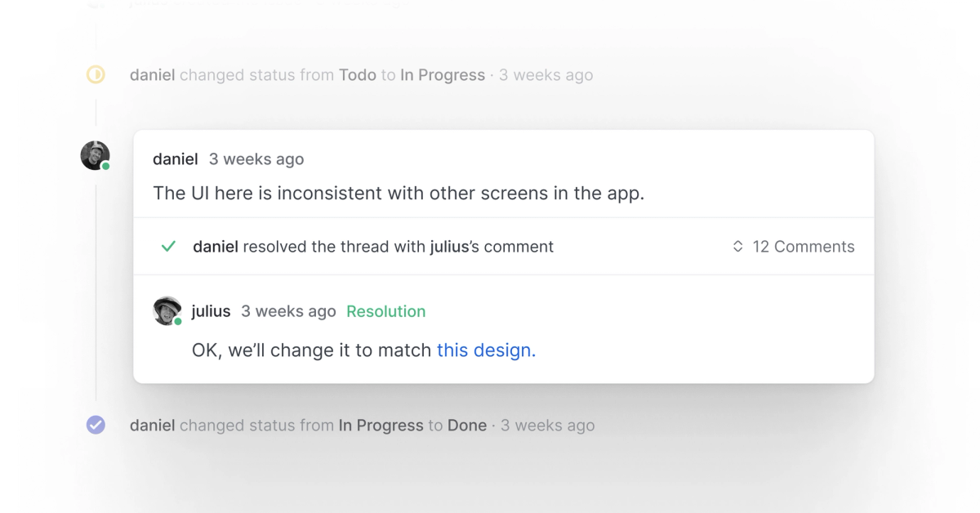This screenshot has width=980, height=513.
Task: Click daniel in the Todo status change entry
Action: click(x=152, y=75)
